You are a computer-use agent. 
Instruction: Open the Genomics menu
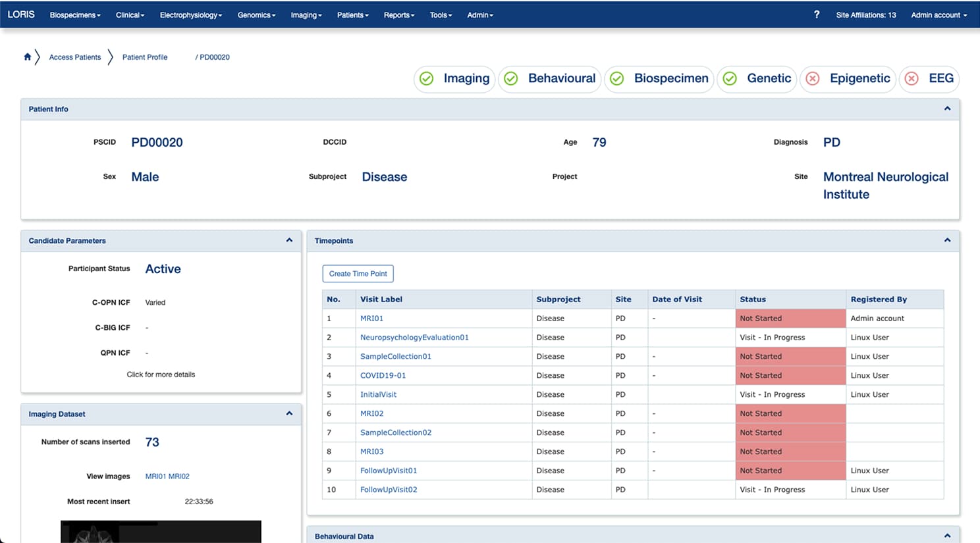click(256, 14)
